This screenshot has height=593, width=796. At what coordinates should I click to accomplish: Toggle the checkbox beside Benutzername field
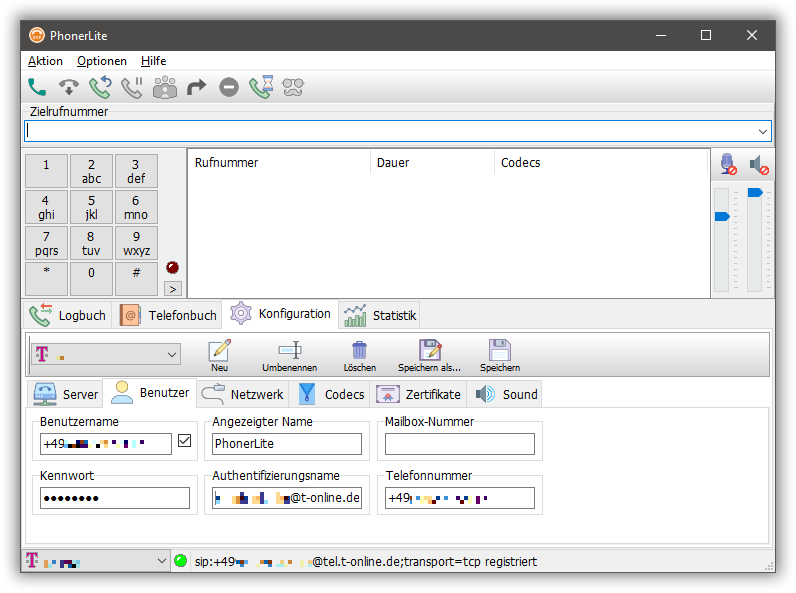tap(184, 441)
